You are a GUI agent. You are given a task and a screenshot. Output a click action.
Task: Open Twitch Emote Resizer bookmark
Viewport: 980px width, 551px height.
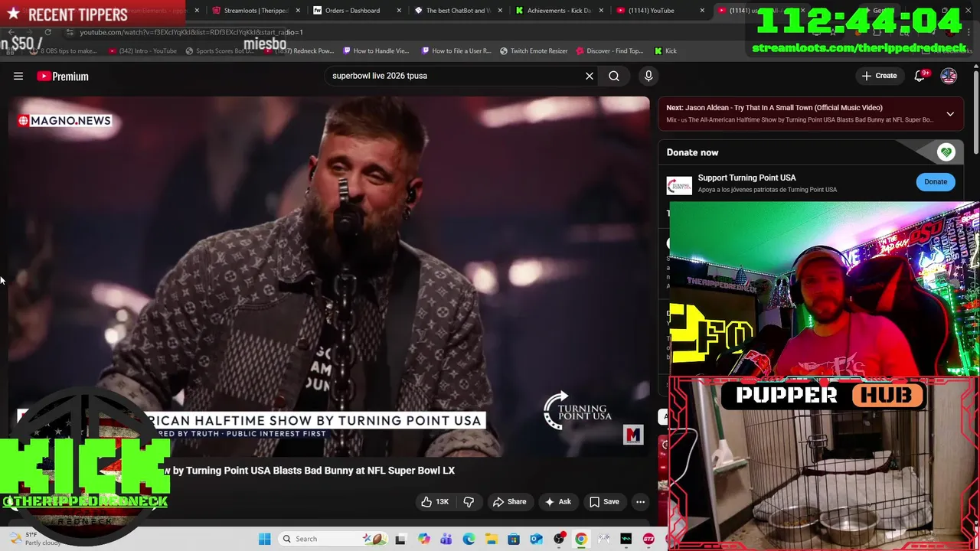[534, 51]
